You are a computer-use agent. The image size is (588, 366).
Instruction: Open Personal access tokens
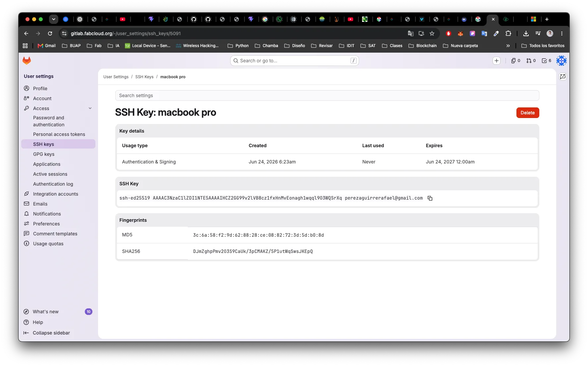[58, 134]
